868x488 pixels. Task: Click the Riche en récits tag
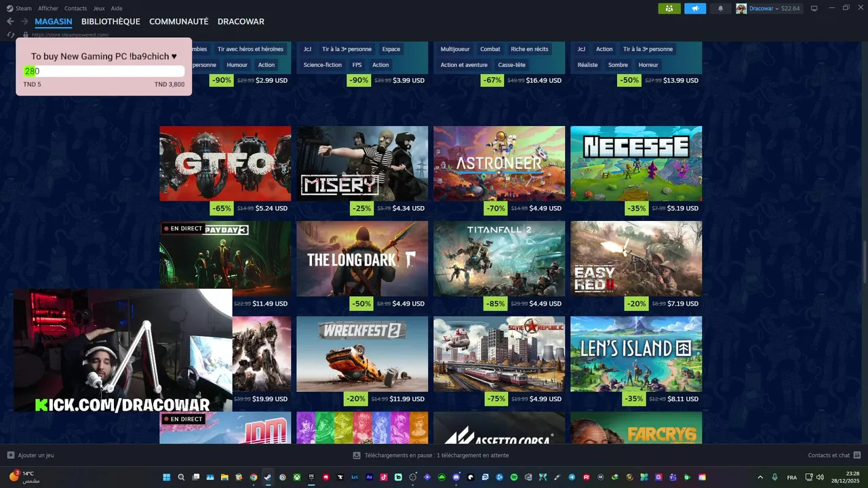click(x=530, y=49)
